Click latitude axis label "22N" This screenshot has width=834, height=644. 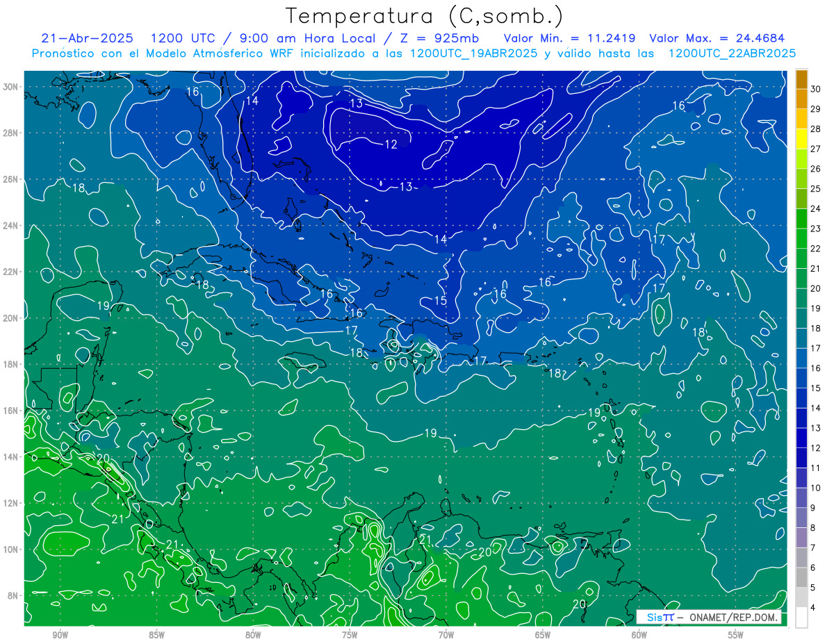click(x=10, y=272)
